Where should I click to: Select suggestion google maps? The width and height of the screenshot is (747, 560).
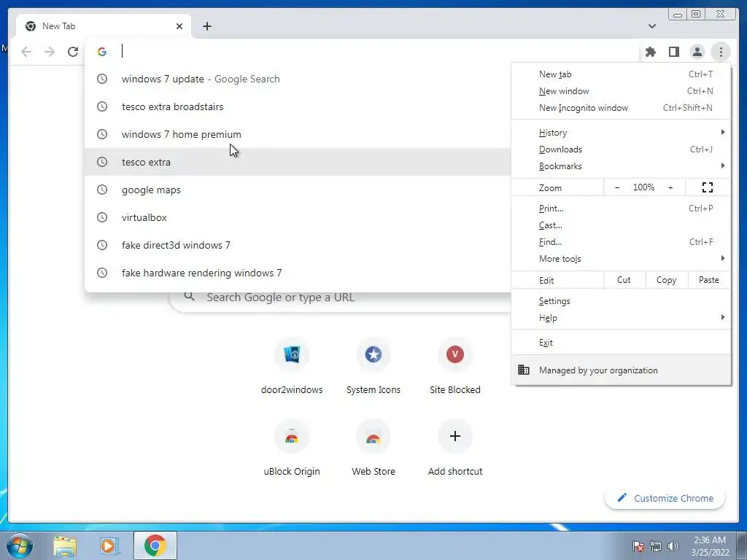click(x=298, y=190)
